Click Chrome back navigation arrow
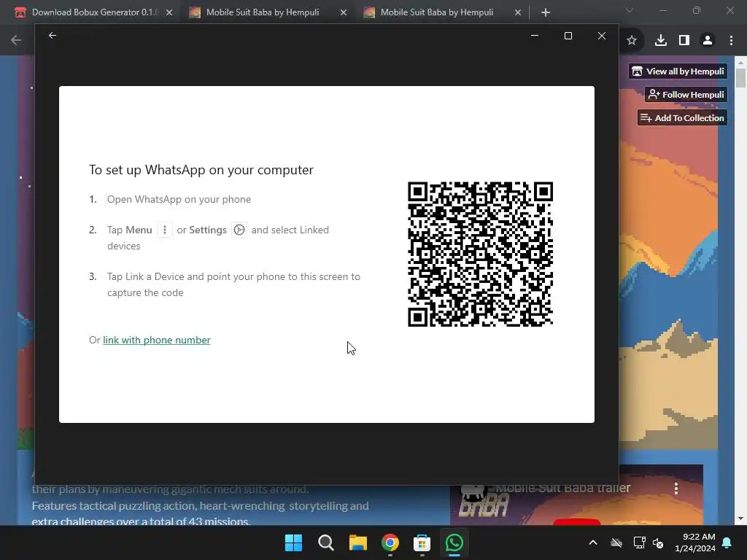 tap(16, 40)
